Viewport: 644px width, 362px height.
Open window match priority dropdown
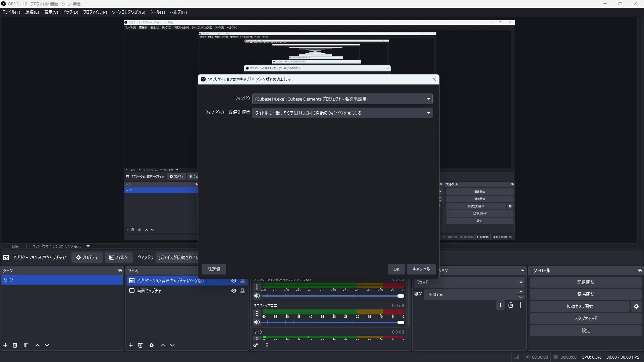pos(428,113)
